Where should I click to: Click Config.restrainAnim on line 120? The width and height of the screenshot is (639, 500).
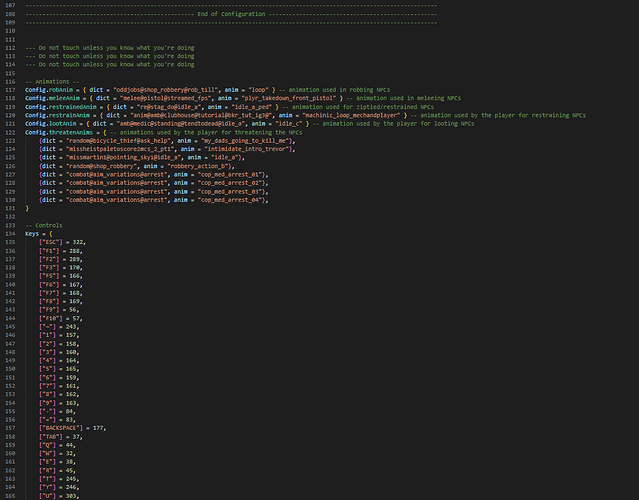57,115
